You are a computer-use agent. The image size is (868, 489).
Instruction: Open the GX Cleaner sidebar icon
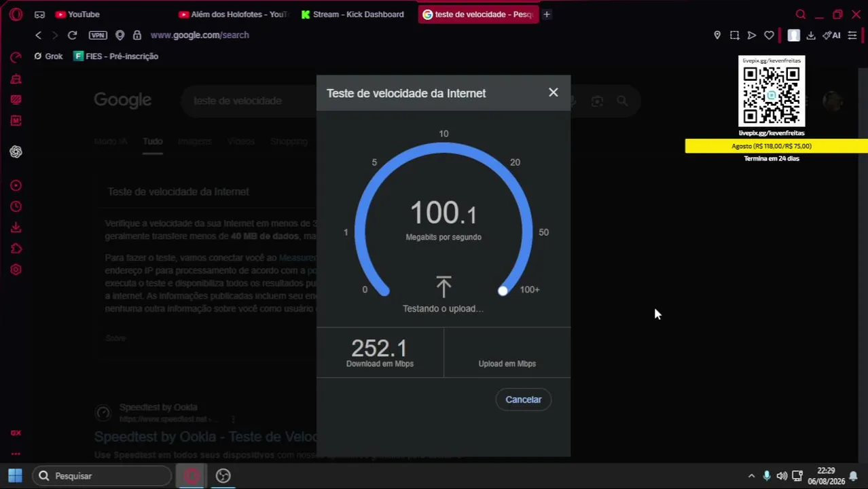pos(16,79)
